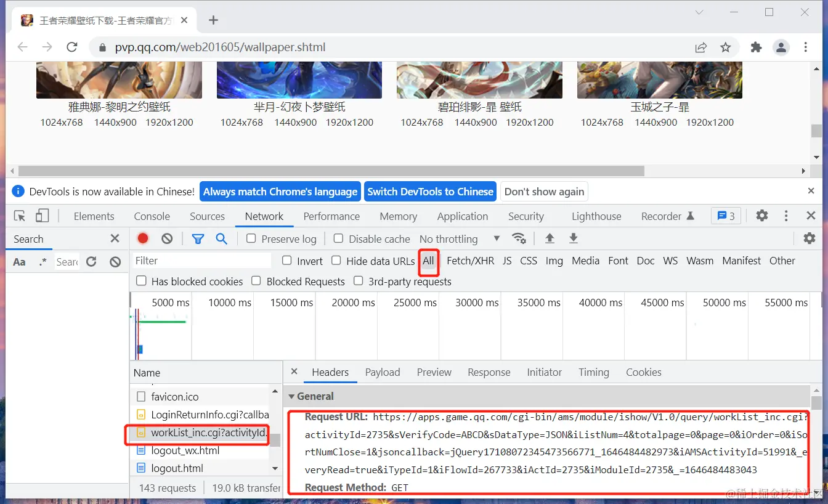
Task: Click the address bar URL
Action: tap(220, 47)
